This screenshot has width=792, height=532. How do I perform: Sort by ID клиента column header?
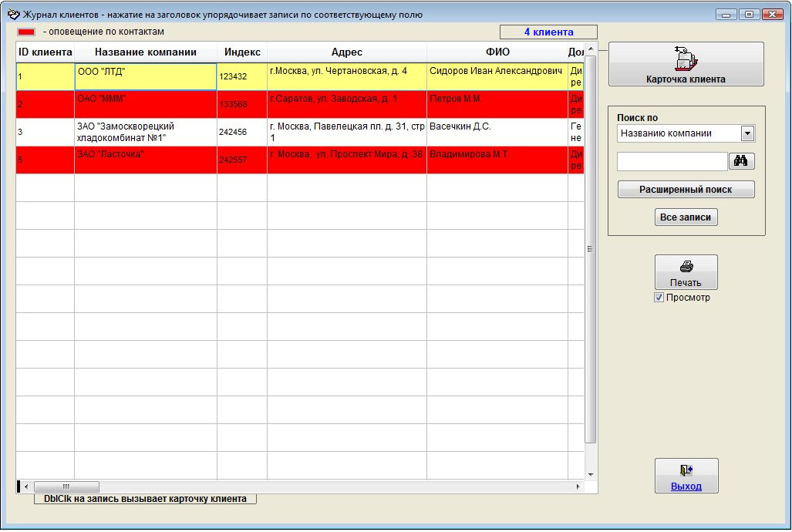coord(45,52)
